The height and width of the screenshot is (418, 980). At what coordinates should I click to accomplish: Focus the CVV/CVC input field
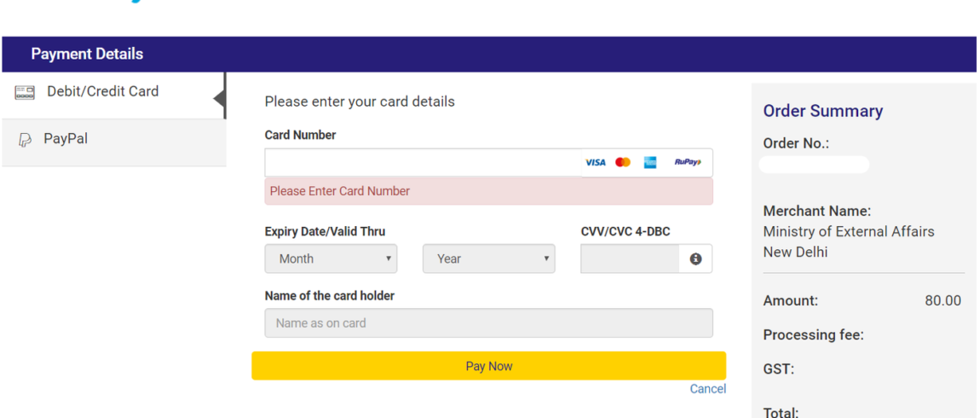(x=630, y=258)
